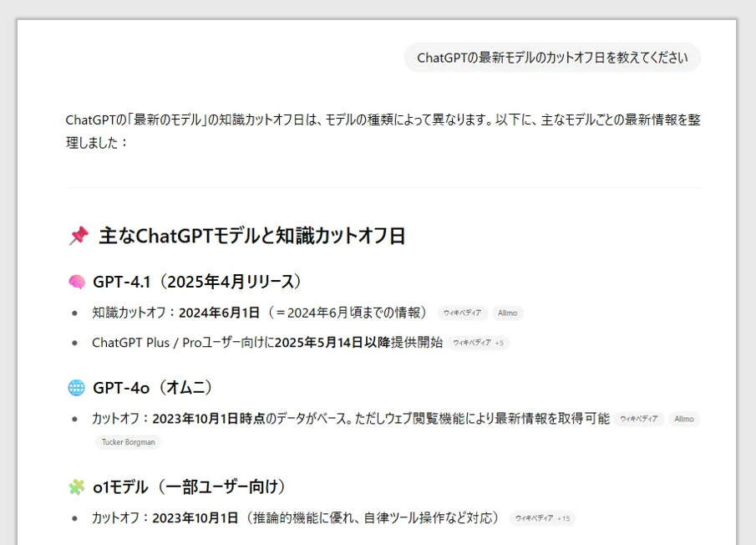756x545 pixels.
Task: Open the ウィキペディア +5 citation chip
Action: (479, 343)
